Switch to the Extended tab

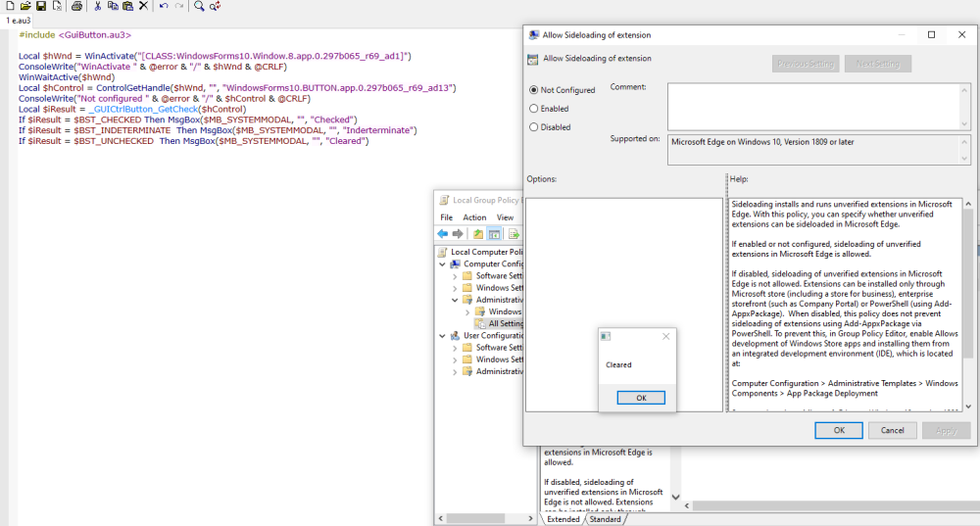pos(563,519)
